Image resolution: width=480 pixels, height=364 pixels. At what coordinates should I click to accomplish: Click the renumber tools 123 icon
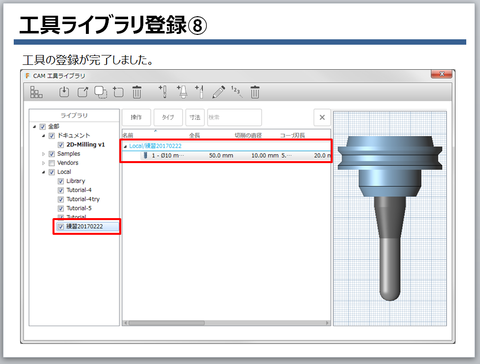(236, 92)
